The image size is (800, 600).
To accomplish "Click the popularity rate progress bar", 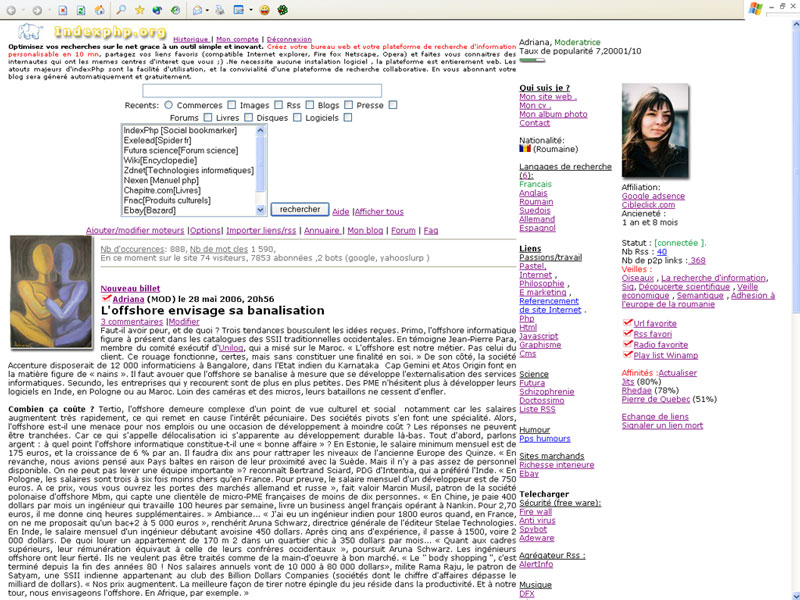I will (x=532, y=60).
